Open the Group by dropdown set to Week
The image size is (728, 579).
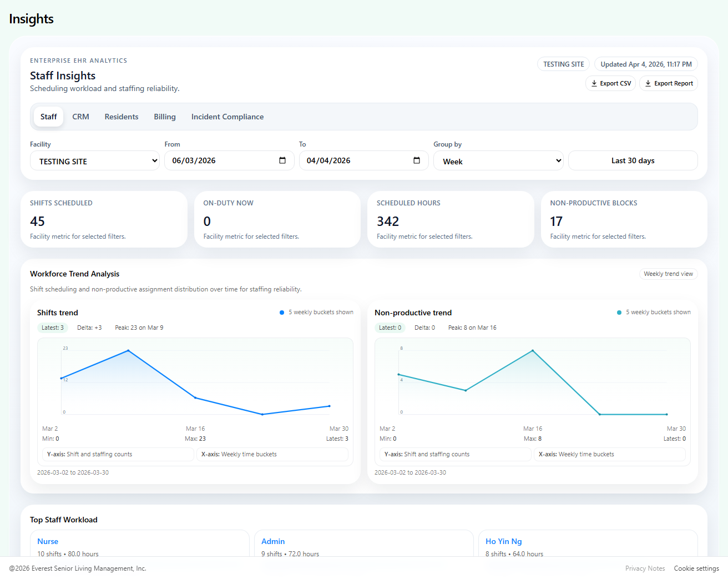[x=498, y=161]
